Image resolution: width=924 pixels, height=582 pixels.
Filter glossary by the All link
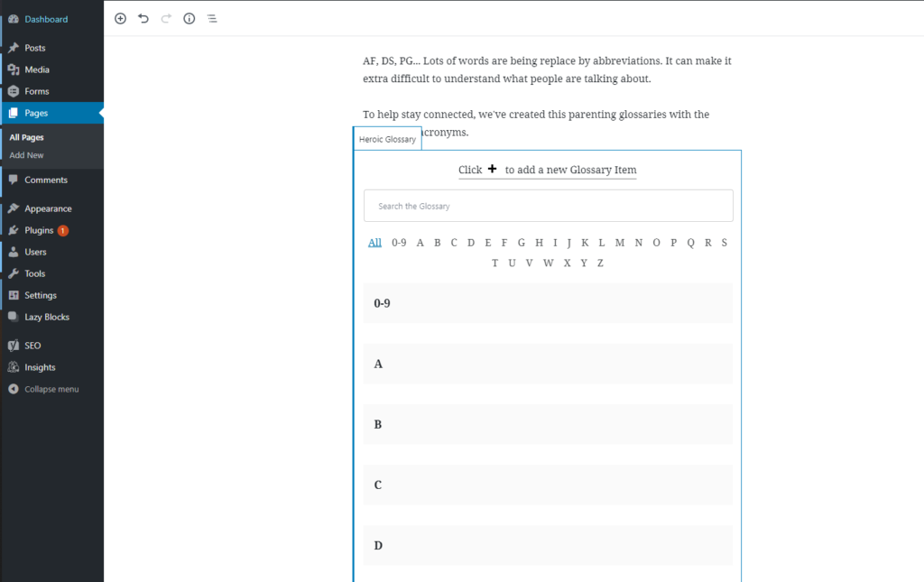pos(374,242)
